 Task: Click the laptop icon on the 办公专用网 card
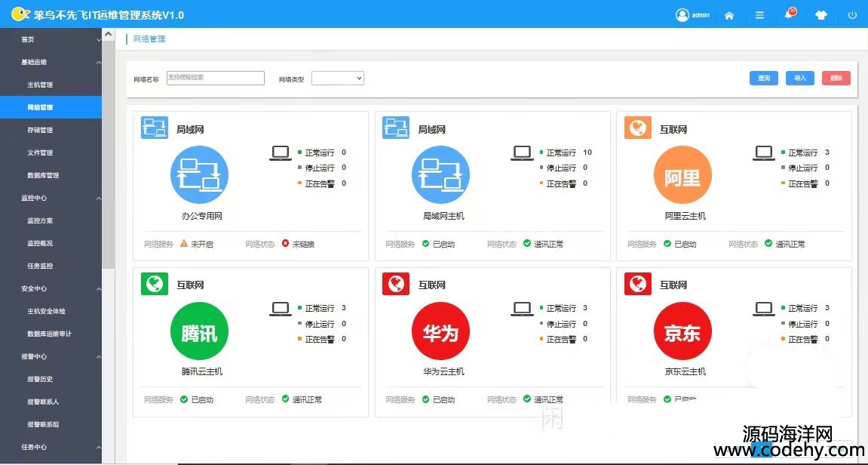pos(280,153)
